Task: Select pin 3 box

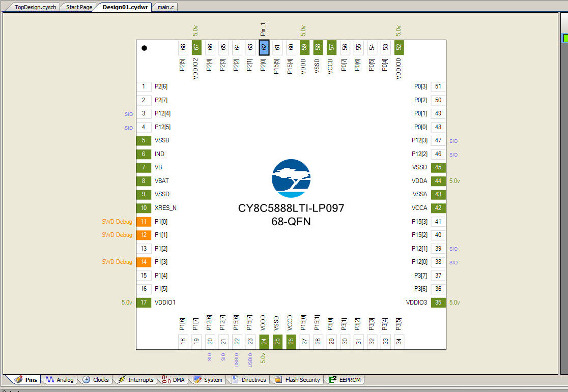Action: pyautogui.click(x=144, y=113)
